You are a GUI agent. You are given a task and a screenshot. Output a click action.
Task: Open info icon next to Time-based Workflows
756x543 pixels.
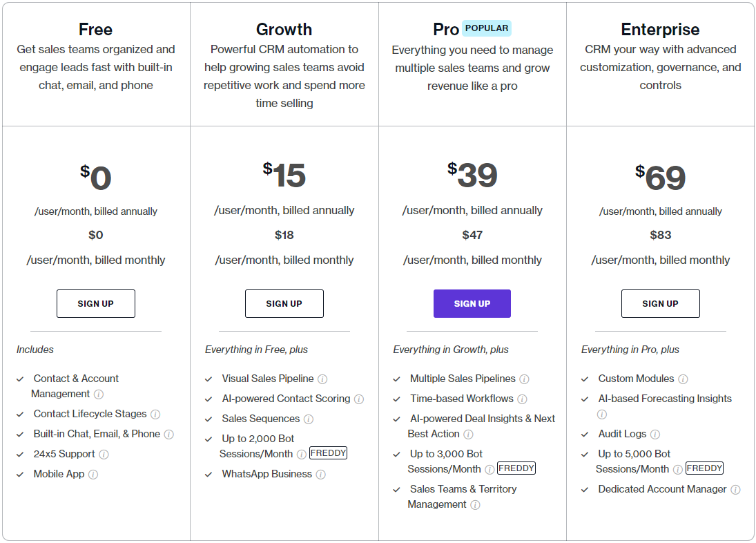523,399
